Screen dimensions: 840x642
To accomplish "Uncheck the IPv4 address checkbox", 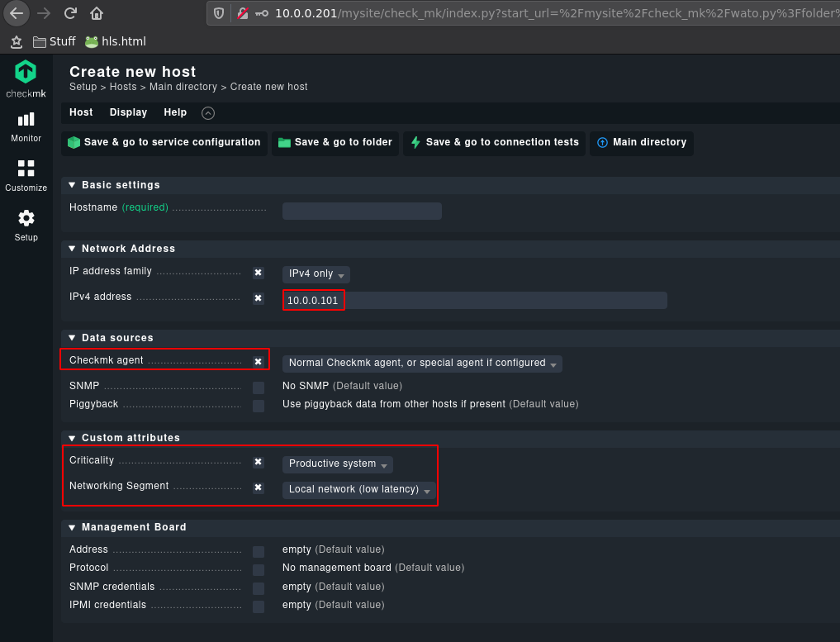I will pos(259,298).
